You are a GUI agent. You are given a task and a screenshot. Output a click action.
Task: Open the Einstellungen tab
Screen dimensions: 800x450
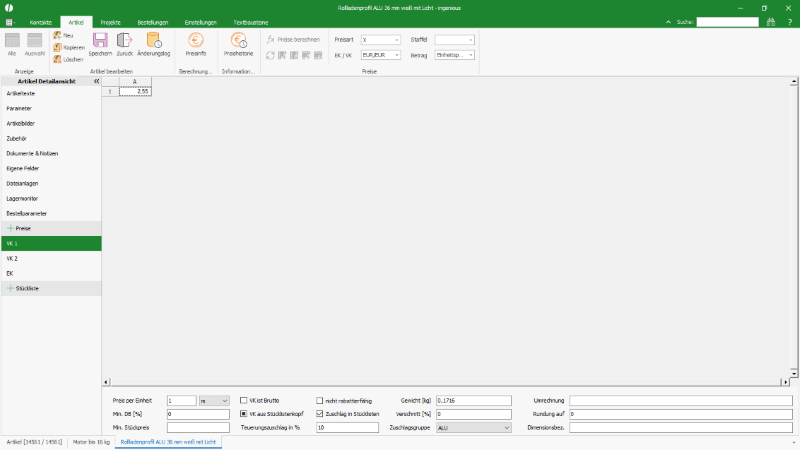coord(201,22)
